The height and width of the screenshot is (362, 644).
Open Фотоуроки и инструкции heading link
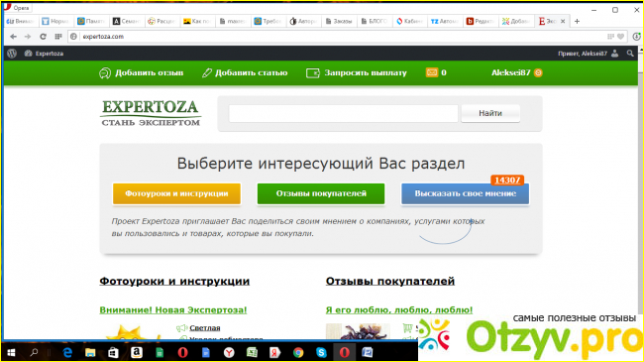click(174, 282)
